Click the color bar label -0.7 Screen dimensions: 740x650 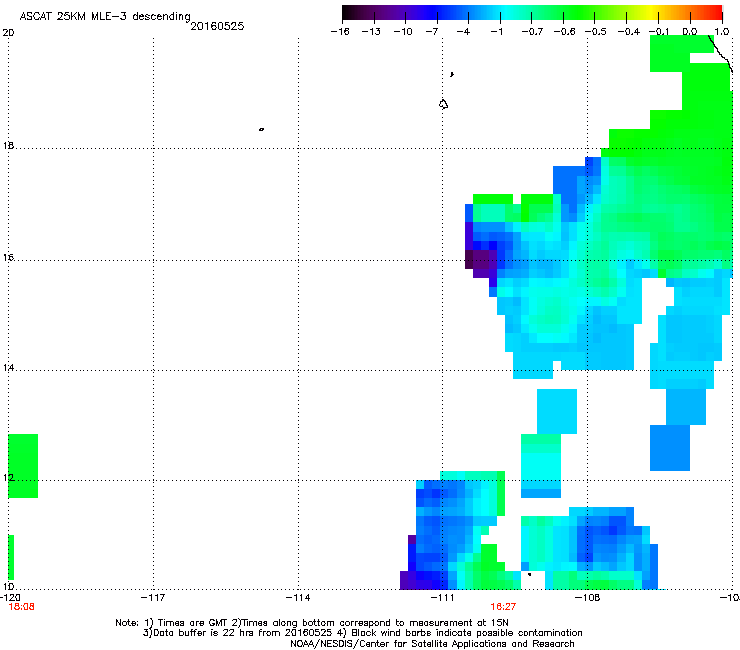[x=532, y=32]
